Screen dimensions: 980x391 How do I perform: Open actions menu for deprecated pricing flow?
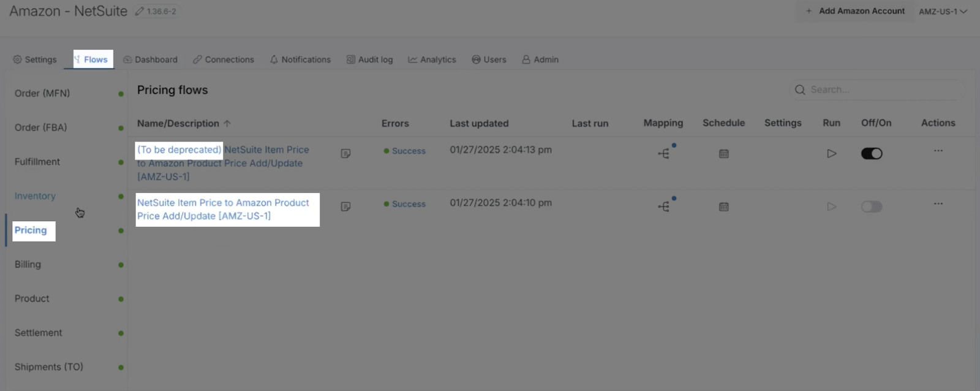[938, 151]
